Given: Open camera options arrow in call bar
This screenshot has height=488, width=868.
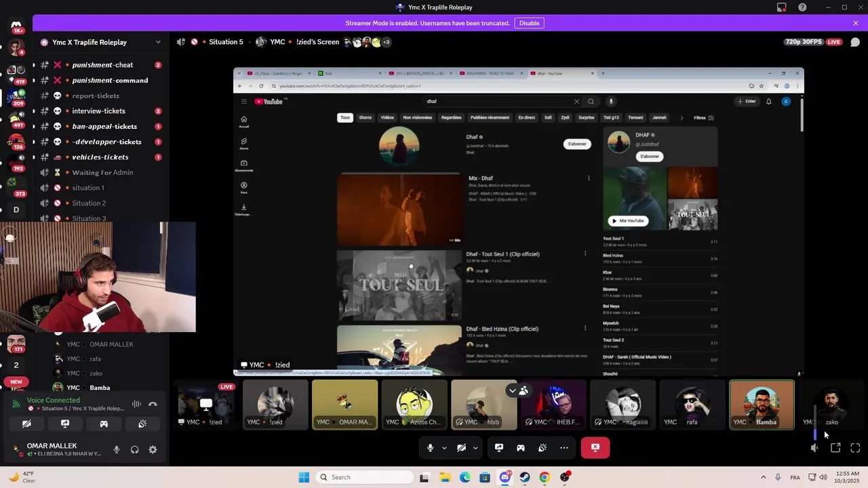Looking at the screenshot, I should [x=475, y=447].
